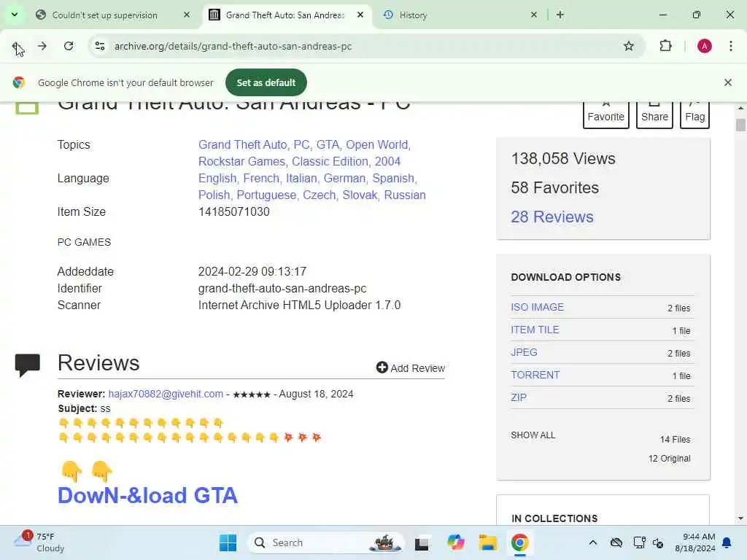Viewport: 747px width, 560px height.
Task: Close the History tab
Action: [x=534, y=15]
